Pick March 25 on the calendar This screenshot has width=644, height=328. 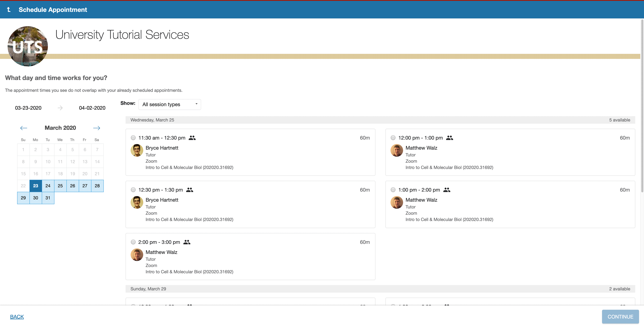[60, 186]
